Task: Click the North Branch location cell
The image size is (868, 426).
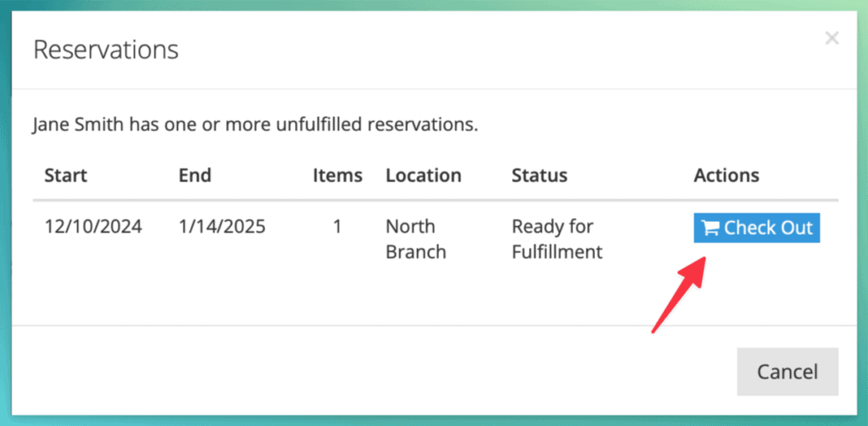Action: (x=415, y=239)
